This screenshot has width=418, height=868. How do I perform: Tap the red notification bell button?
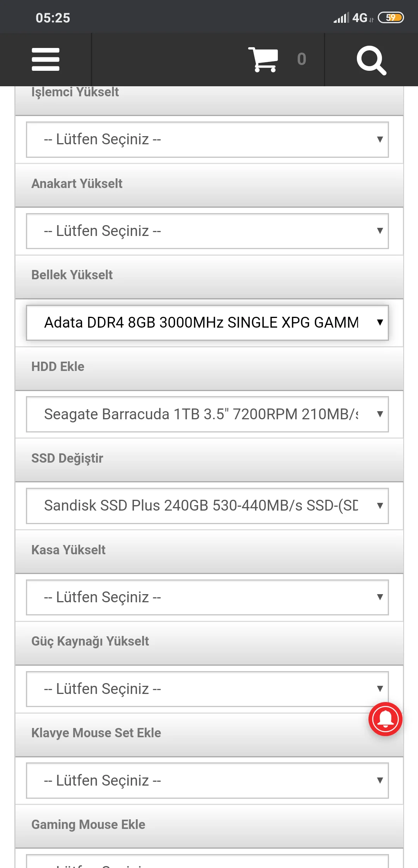point(385,719)
